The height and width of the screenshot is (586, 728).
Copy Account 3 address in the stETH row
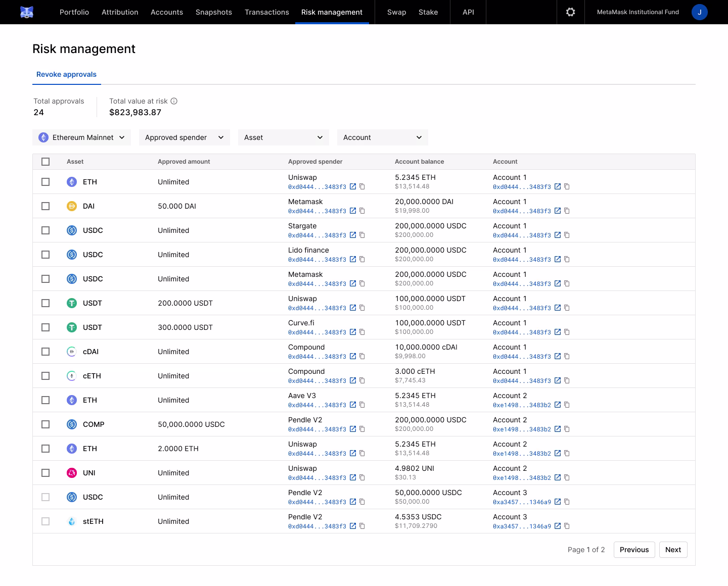567,526
